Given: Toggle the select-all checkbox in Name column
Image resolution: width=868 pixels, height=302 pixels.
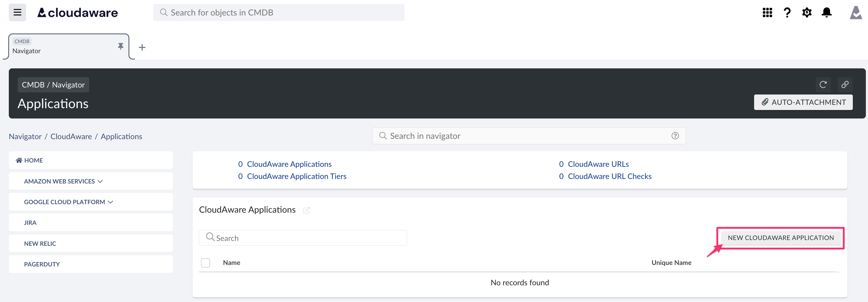Looking at the screenshot, I should pyautogui.click(x=205, y=263).
